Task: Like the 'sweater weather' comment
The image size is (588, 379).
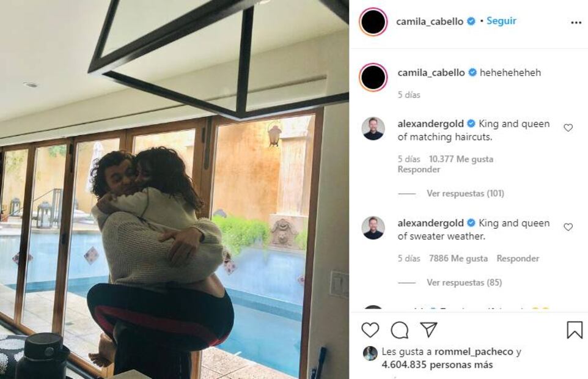Action: point(568,227)
